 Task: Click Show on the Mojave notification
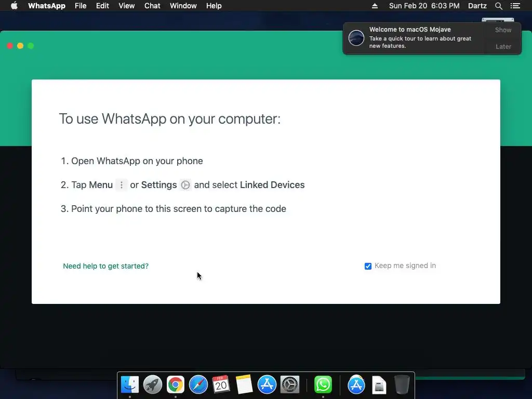click(x=503, y=30)
